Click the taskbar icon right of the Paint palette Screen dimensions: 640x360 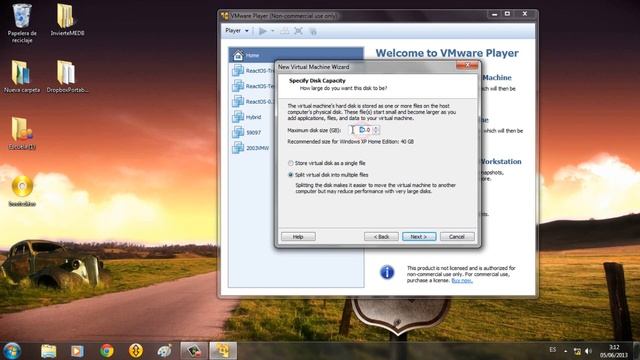[194, 351]
